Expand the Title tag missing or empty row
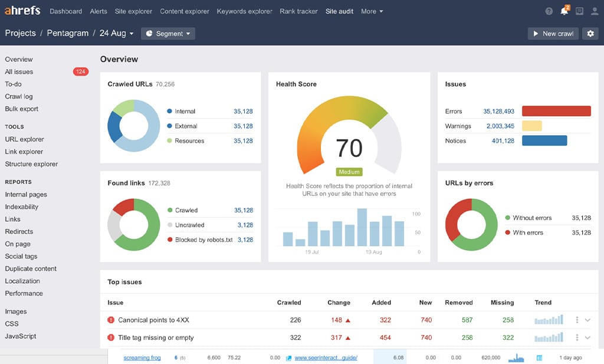 (x=587, y=337)
